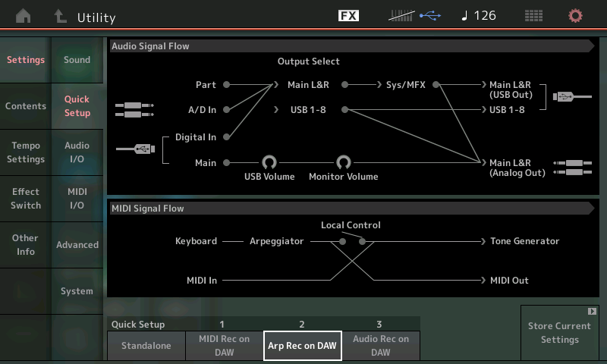Click the MIDI Signal Flow header
The image size is (607, 364).
click(x=351, y=208)
